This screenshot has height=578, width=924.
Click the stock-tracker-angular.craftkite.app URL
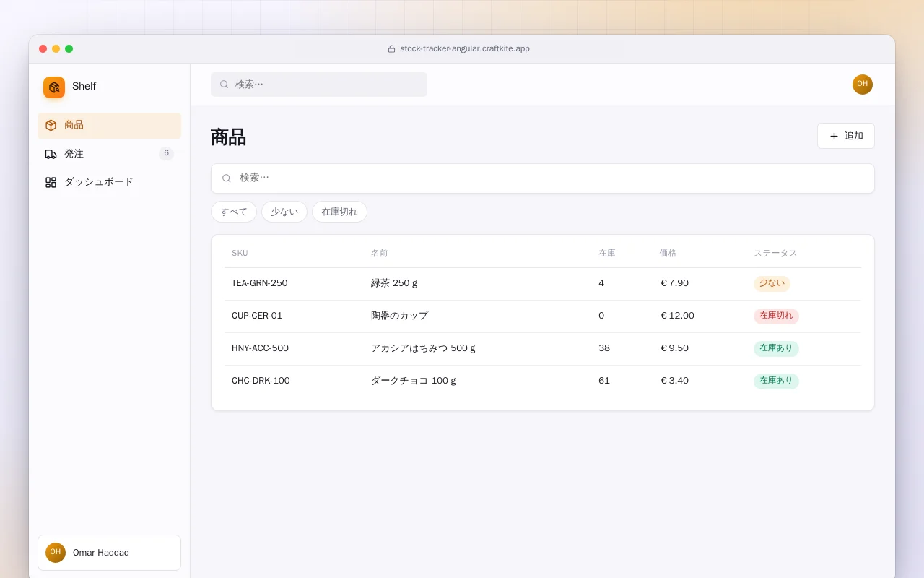(x=465, y=49)
